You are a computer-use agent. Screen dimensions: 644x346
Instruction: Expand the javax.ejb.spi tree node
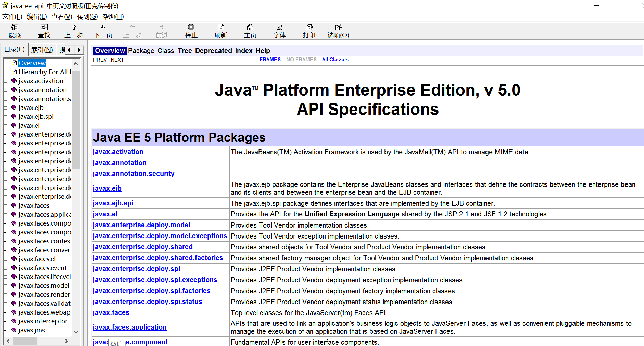5,117
